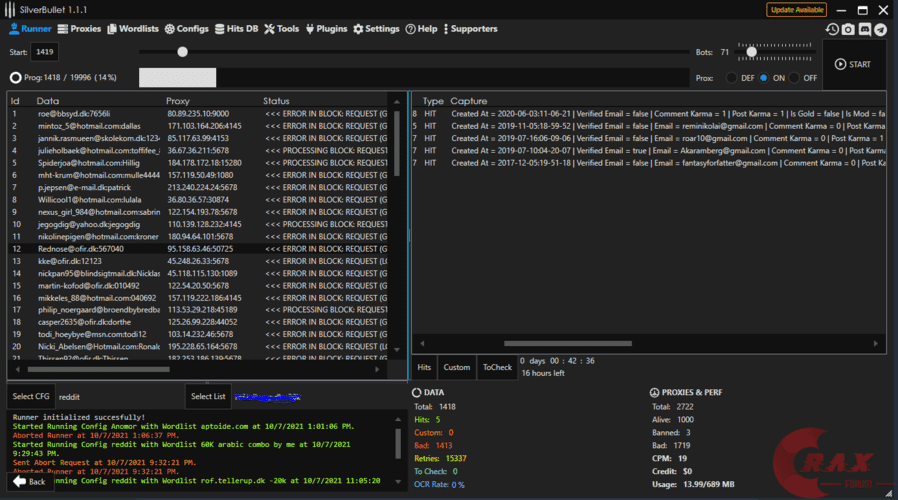This screenshot has width=898, height=500.
Task: Select the ON proxy mode radio button
Action: pos(765,77)
